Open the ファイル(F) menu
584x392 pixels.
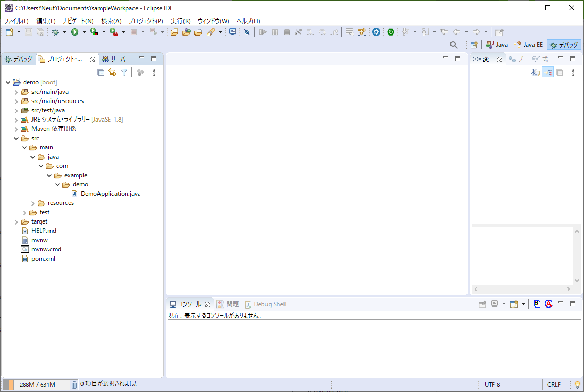(x=16, y=21)
